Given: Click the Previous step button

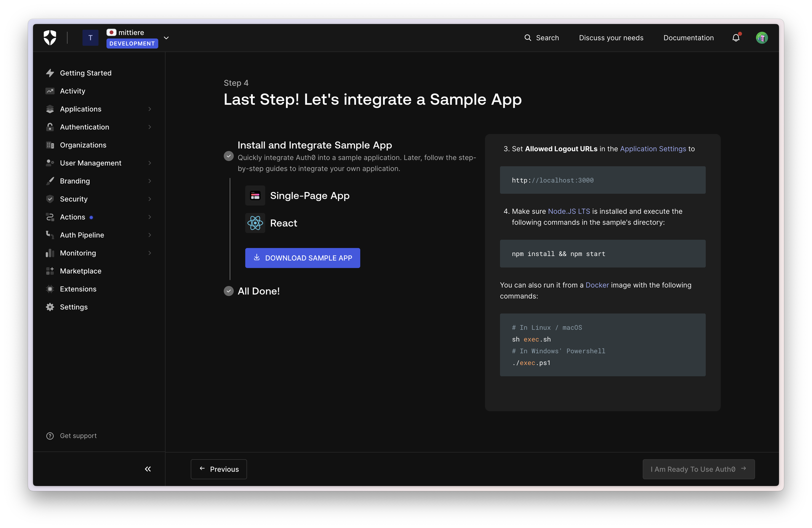Looking at the screenshot, I should 219,469.
